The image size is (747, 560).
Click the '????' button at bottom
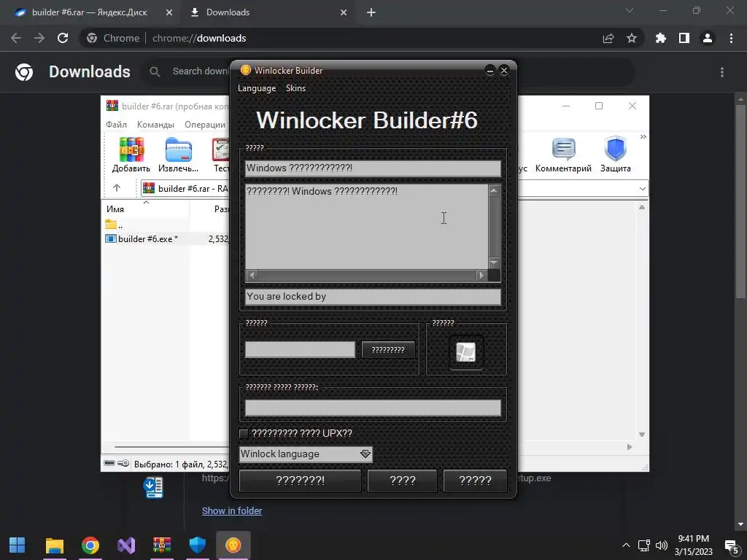[x=402, y=481]
